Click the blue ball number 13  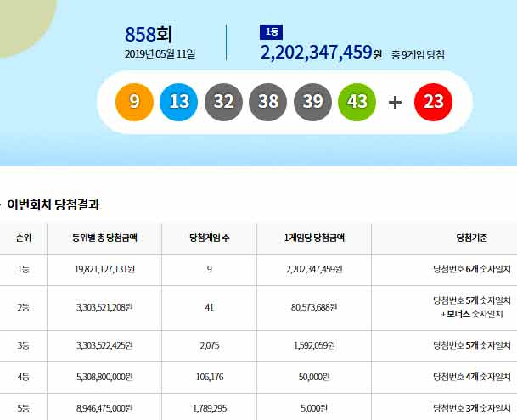pos(179,102)
